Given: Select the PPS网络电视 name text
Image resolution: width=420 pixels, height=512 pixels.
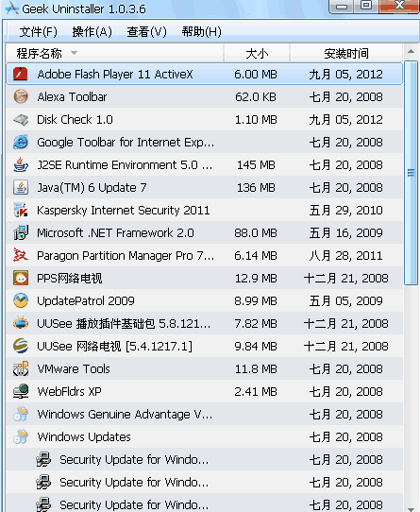Looking at the screenshot, I should (x=70, y=279).
